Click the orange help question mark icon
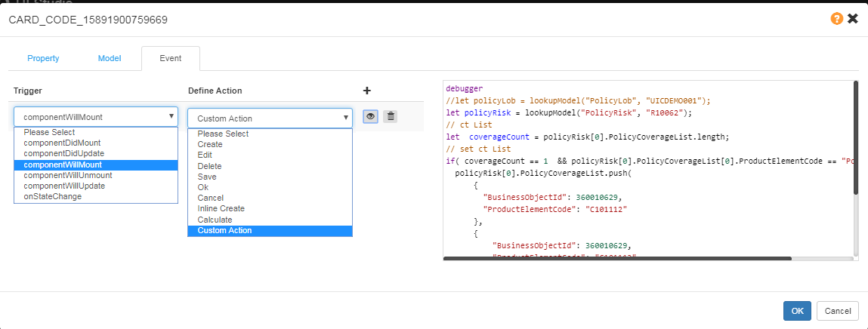 (x=836, y=19)
